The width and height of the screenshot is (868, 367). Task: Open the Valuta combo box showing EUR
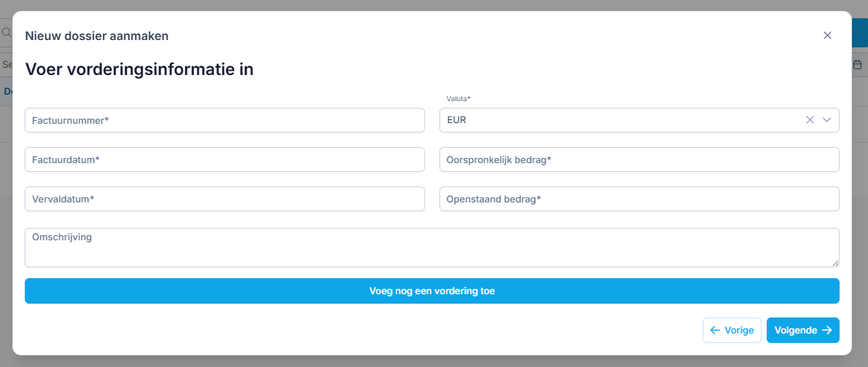point(619,120)
